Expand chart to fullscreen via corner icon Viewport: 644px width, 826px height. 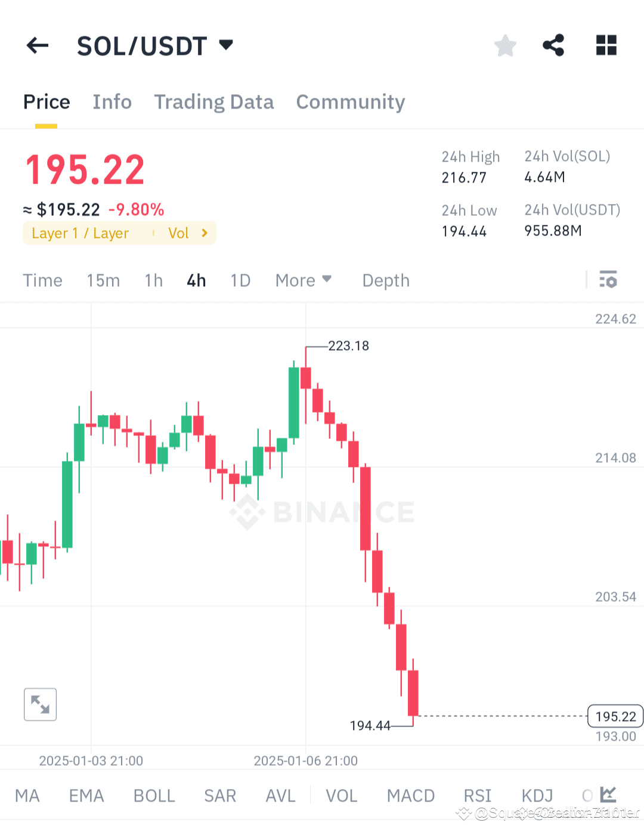(39, 704)
